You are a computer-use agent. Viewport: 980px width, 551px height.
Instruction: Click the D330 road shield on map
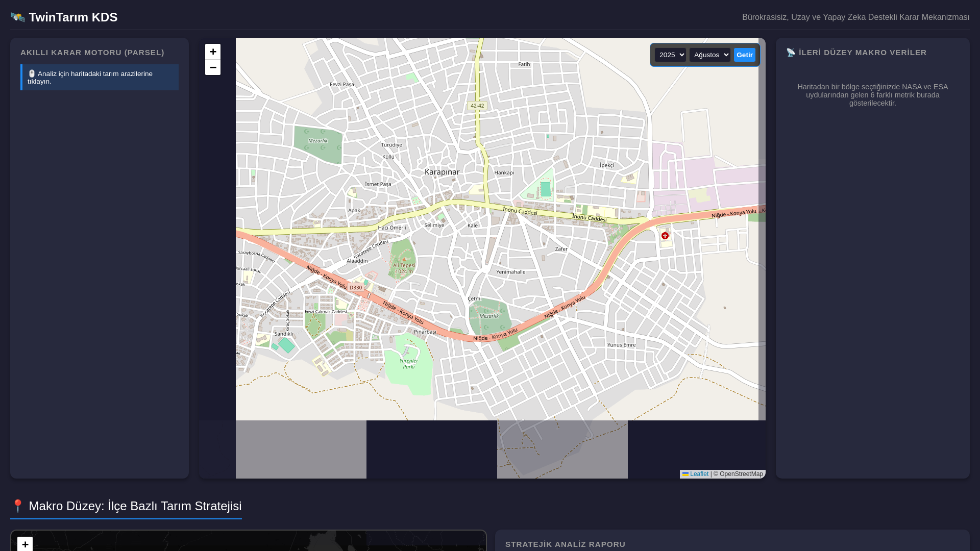[356, 288]
